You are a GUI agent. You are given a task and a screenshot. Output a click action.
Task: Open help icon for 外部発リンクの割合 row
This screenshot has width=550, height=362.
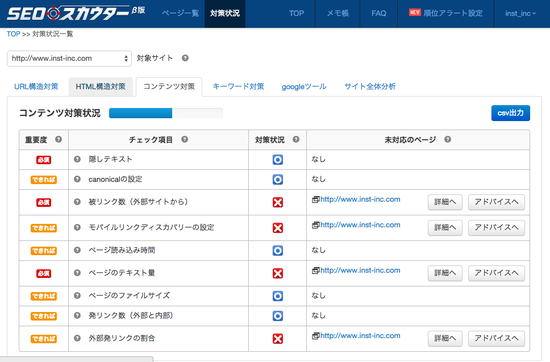coord(77,338)
